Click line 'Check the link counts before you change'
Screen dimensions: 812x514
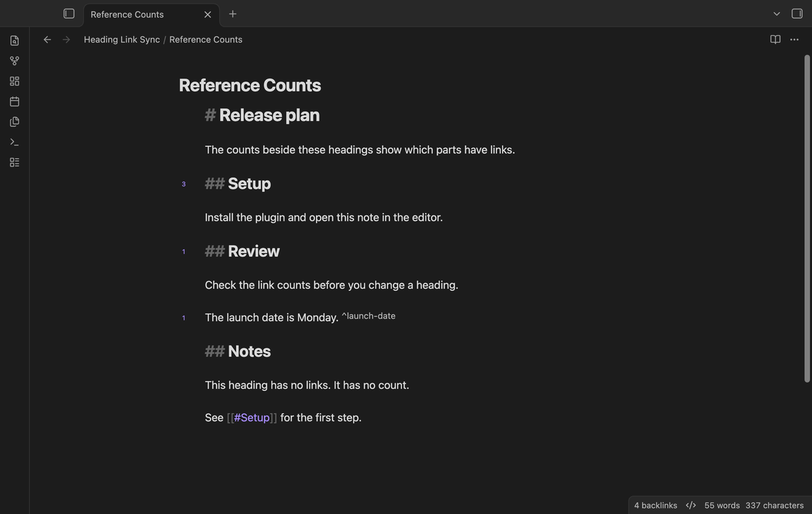point(332,285)
